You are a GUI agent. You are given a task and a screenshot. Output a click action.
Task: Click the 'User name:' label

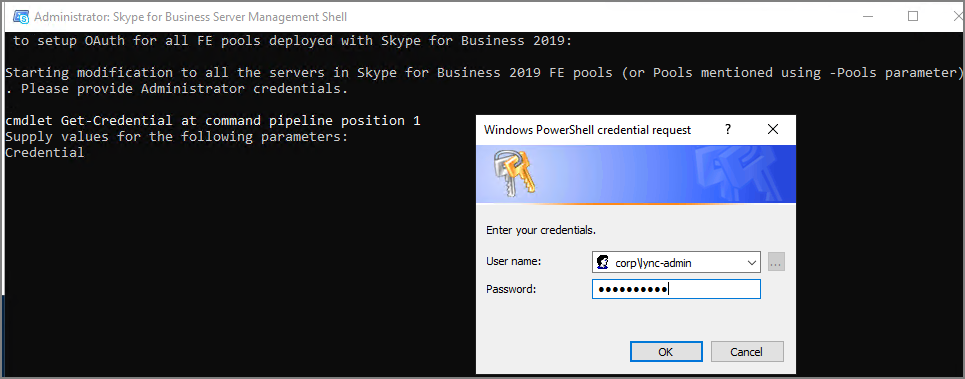pyautogui.click(x=514, y=261)
